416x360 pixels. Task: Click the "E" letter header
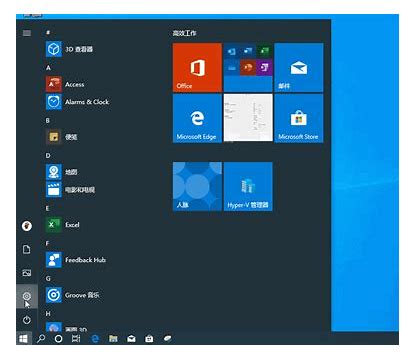[47, 208]
